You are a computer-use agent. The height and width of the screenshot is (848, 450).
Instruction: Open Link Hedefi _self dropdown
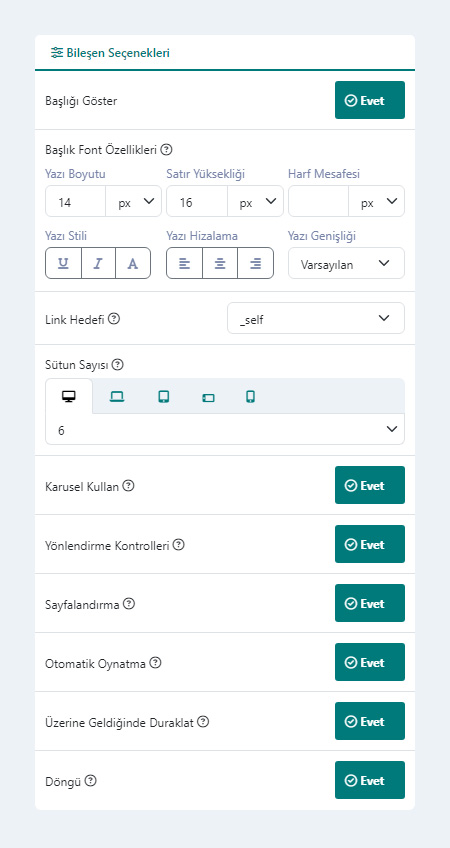(x=316, y=318)
